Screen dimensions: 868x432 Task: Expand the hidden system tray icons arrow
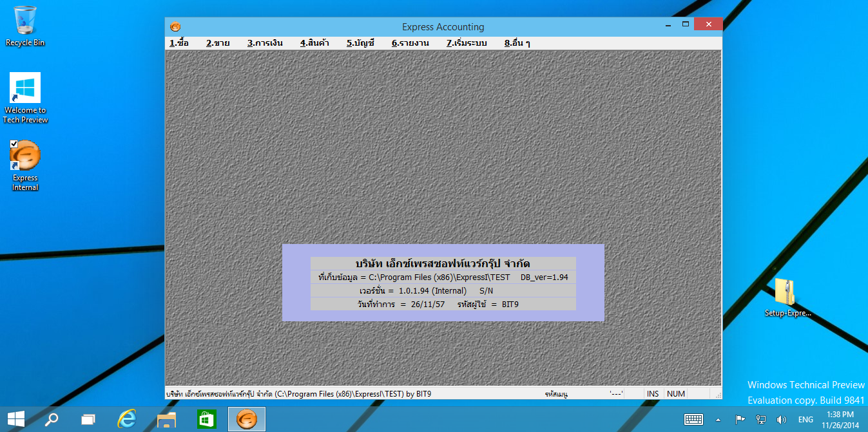[719, 419]
